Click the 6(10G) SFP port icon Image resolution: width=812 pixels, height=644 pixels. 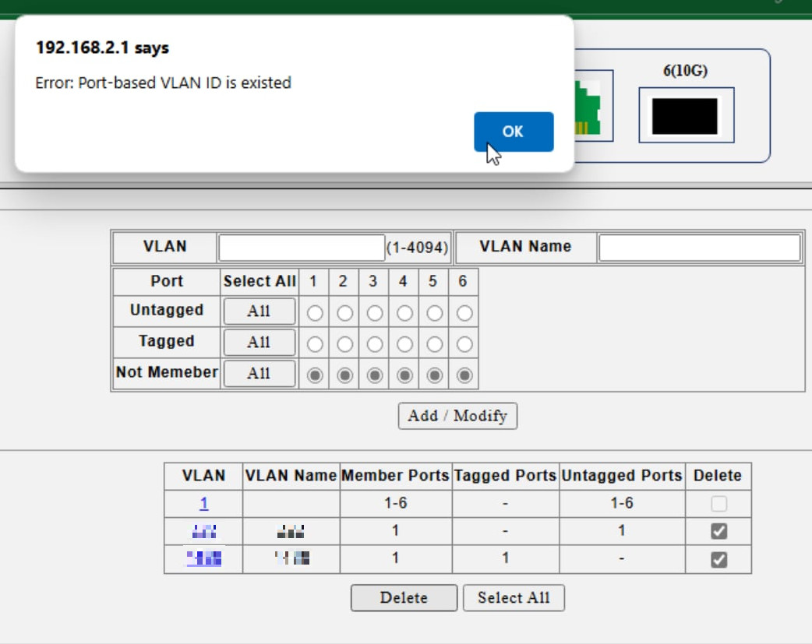point(684,116)
